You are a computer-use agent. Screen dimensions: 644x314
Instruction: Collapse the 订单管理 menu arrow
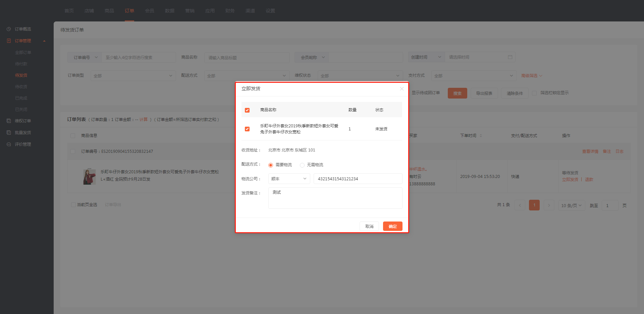click(44, 41)
